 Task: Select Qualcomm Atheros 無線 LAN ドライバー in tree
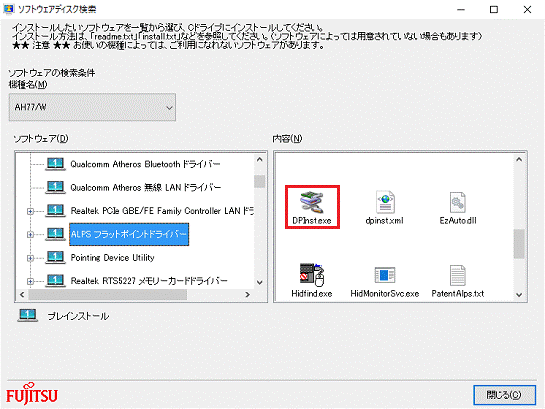146,187
